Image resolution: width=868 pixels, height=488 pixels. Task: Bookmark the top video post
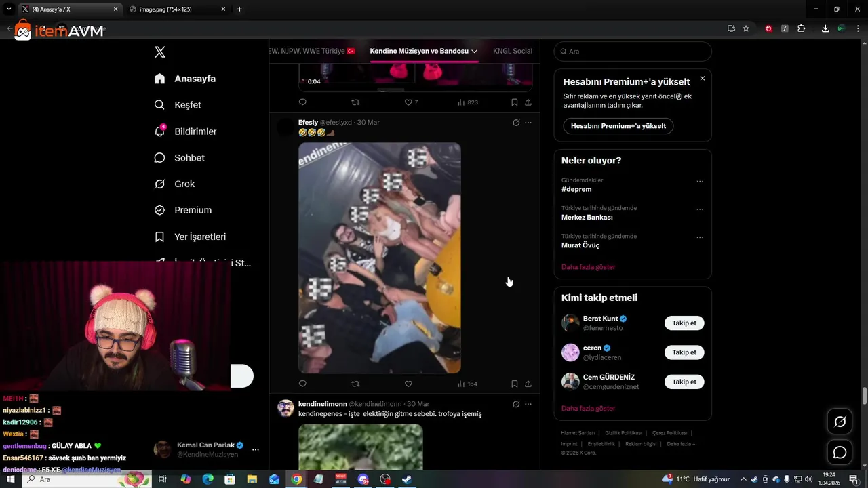tap(514, 102)
